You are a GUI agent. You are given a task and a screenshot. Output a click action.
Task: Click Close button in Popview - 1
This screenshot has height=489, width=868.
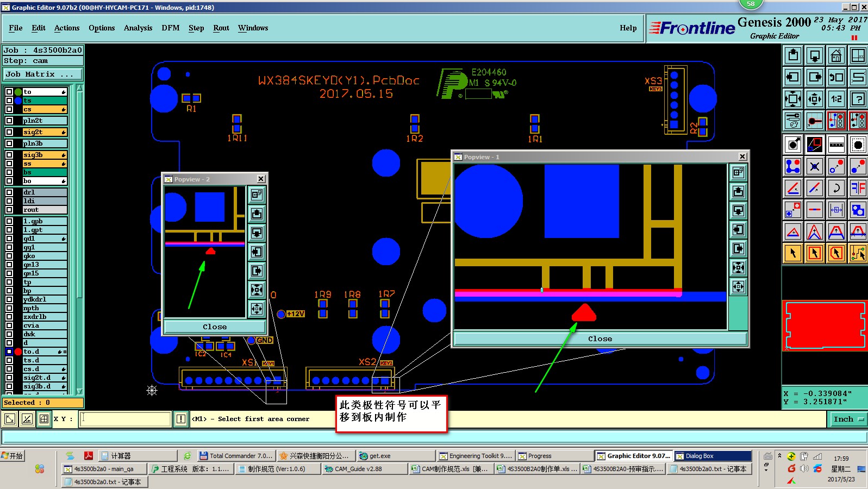coord(600,338)
